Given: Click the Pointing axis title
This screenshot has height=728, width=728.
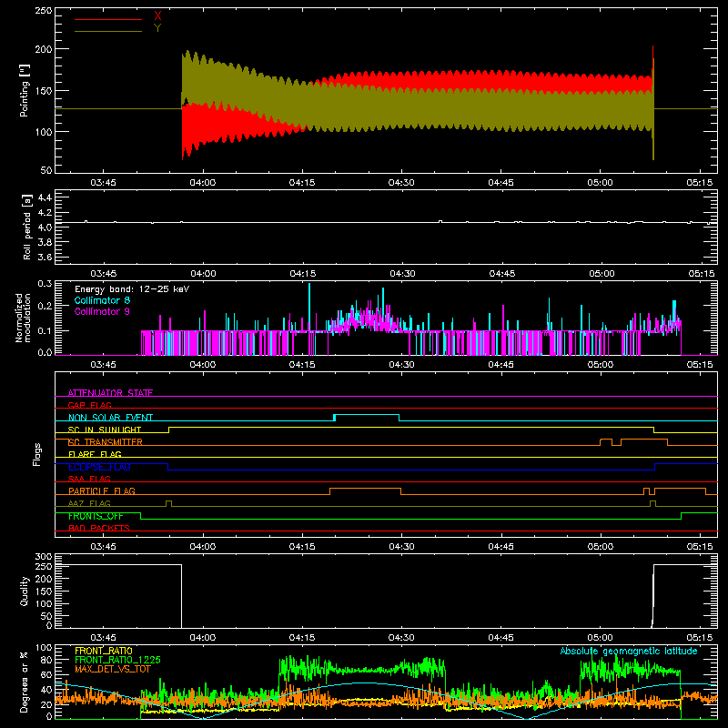Looking at the screenshot, I should tap(25, 90).
